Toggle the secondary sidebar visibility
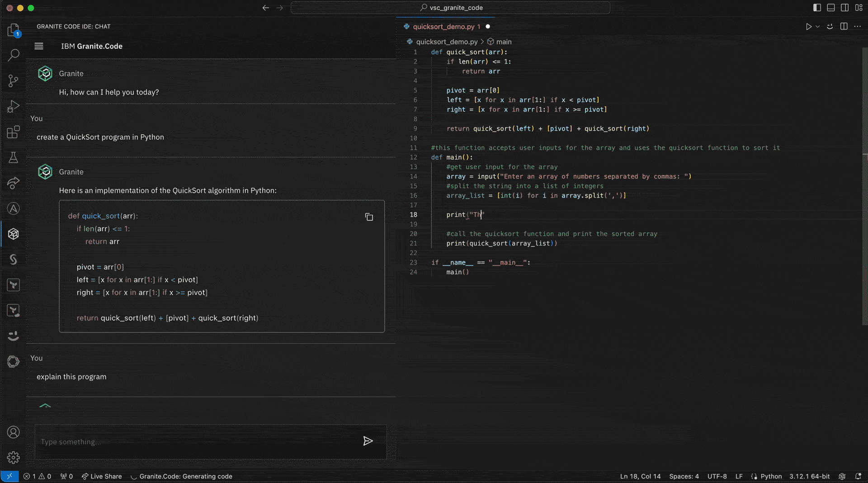The width and height of the screenshot is (868, 483). tap(844, 7)
